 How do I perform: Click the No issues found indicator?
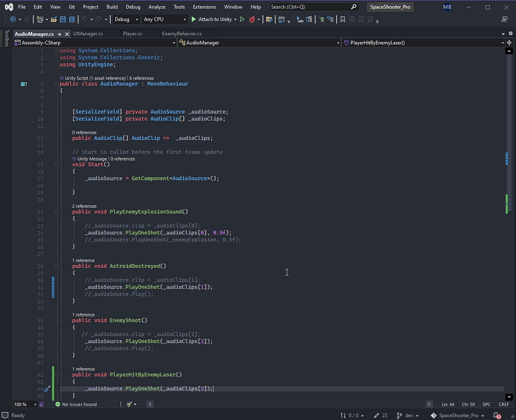(x=76, y=404)
